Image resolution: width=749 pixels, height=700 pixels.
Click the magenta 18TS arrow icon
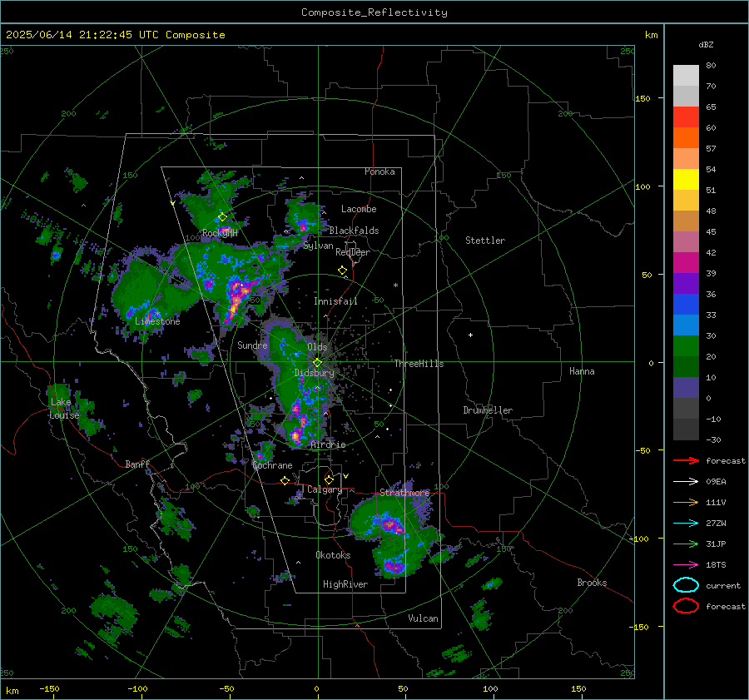click(686, 565)
